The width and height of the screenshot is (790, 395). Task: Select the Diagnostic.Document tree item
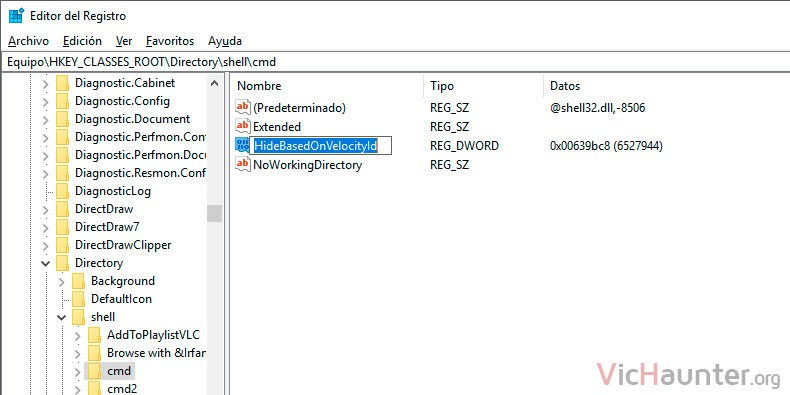click(x=133, y=119)
